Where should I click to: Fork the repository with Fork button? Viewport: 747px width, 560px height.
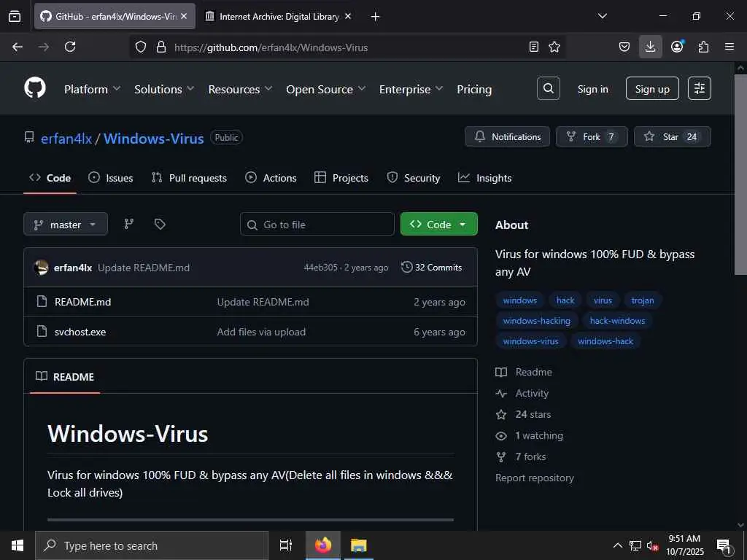pyautogui.click(x=592, y=136)
